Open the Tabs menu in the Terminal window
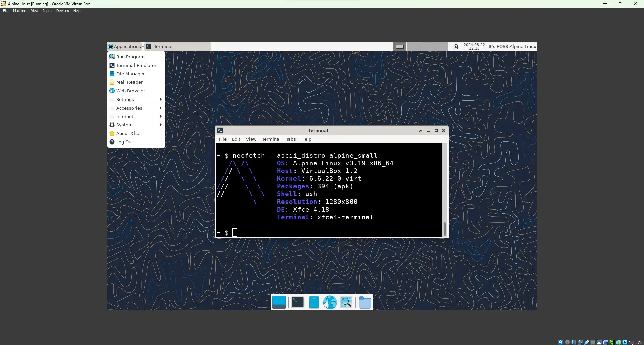644x345 pixels. tap(290, 139)
